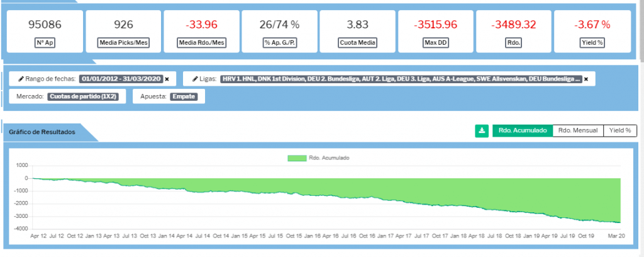This screenshot has height=257, width=644.
Task: Remove the date range filter with x
Action: (x=167, y=79)
